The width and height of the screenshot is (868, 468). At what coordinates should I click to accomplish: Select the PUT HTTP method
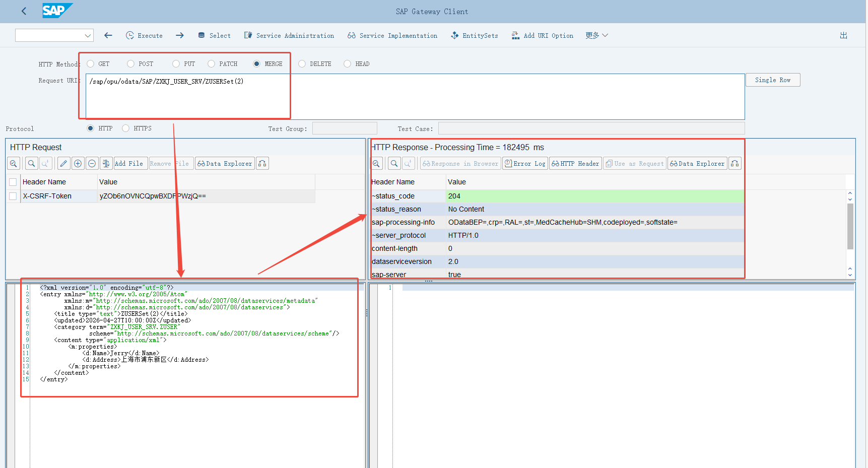176,63
